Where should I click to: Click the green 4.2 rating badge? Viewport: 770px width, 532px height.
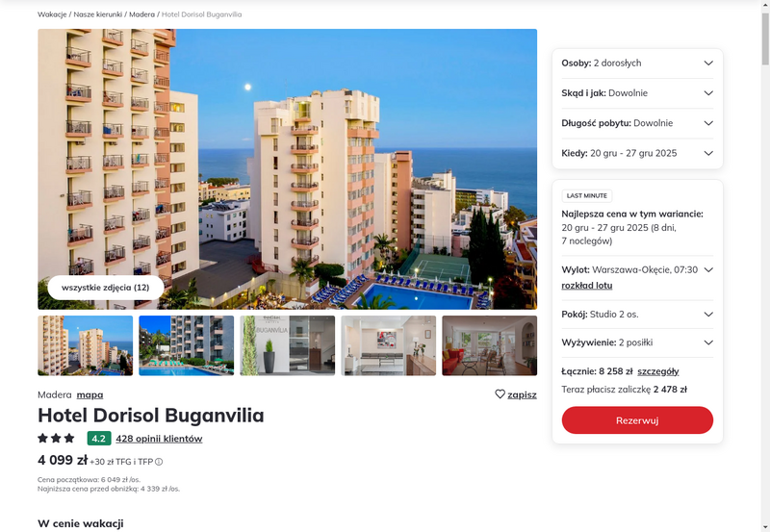pyautogui.click(x=99, y=439)
